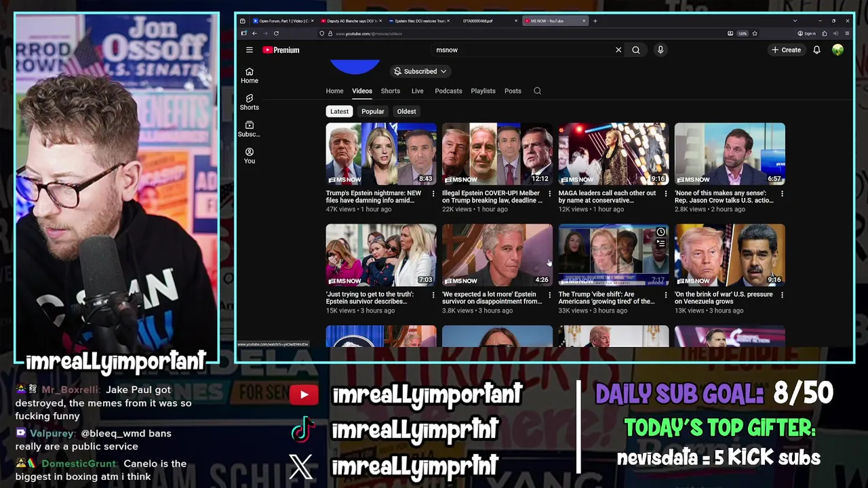Image resolution: width=868 pixels, height=488 pixels.
Task: Open options for Trump 'vibe shift' video
Action: point(665,295)
